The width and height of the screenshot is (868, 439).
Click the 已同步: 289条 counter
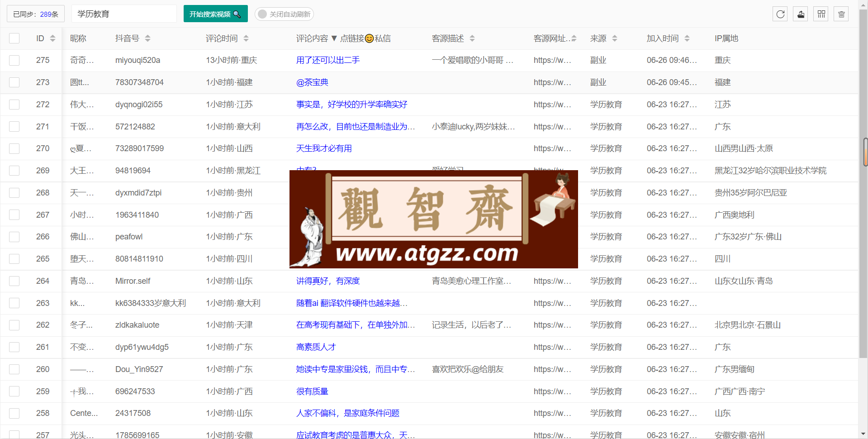[x=36, y=14]
